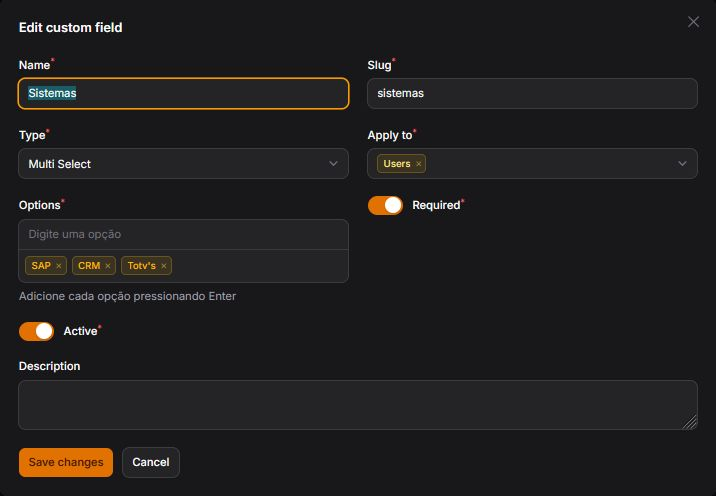Select the Totv's tag label
This screenshot has width=716, height=496.
[141, 266]
